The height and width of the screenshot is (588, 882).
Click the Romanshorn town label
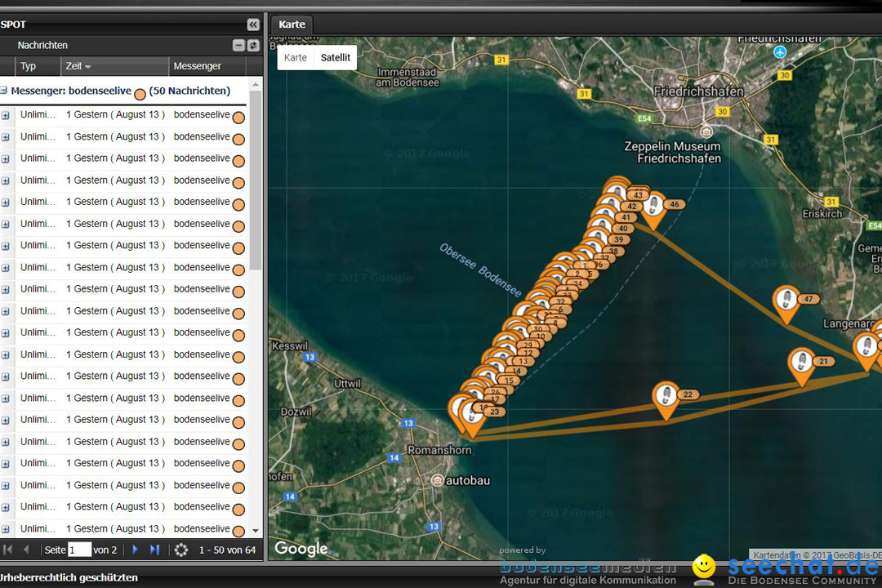pos(439,450)
